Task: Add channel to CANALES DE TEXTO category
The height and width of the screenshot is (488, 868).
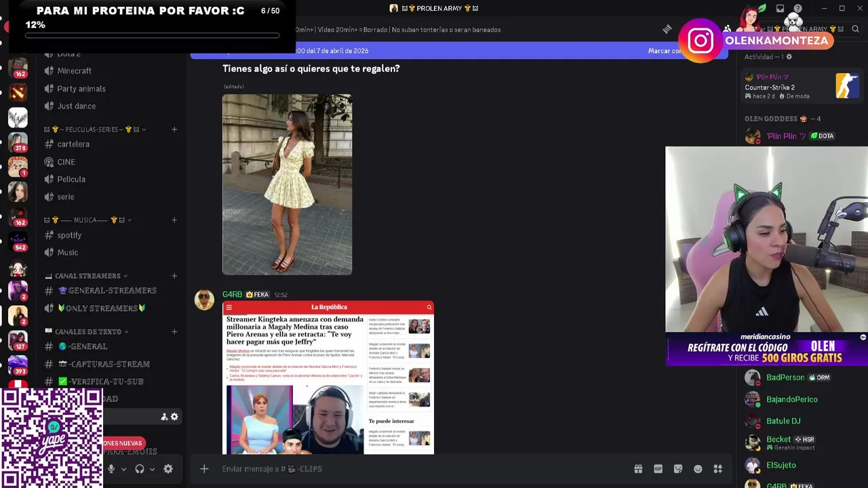Action: coord(174,331)
